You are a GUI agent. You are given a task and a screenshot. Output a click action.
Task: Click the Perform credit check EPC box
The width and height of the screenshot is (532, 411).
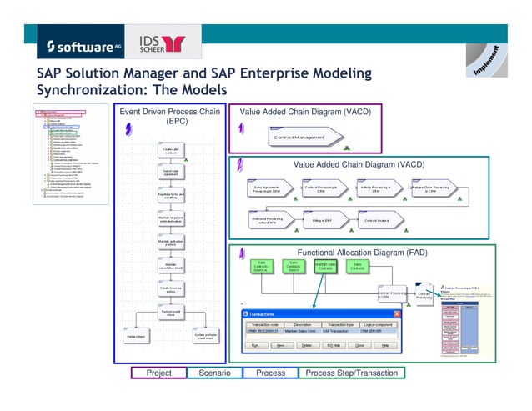coord(171,313)
